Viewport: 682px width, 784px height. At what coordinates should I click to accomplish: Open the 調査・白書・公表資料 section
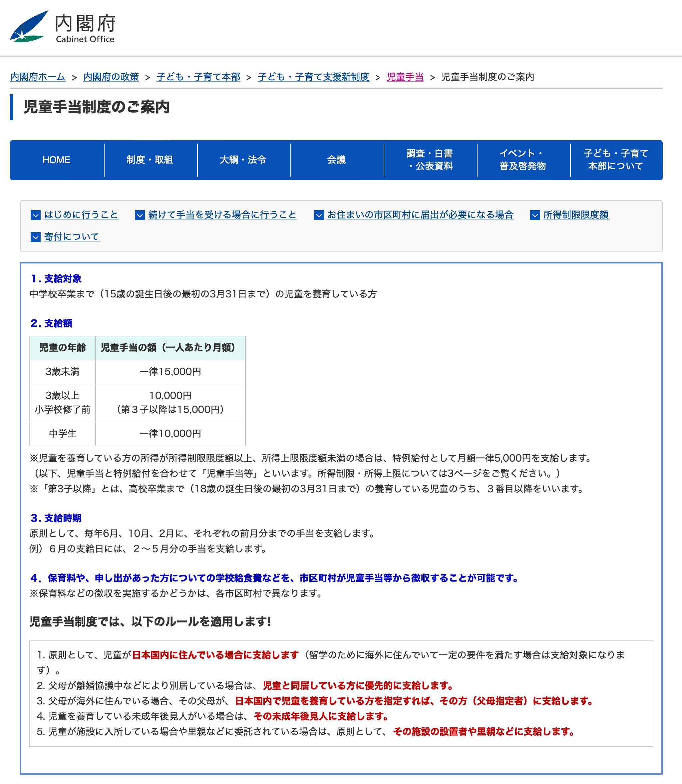[x=430, y=160]
